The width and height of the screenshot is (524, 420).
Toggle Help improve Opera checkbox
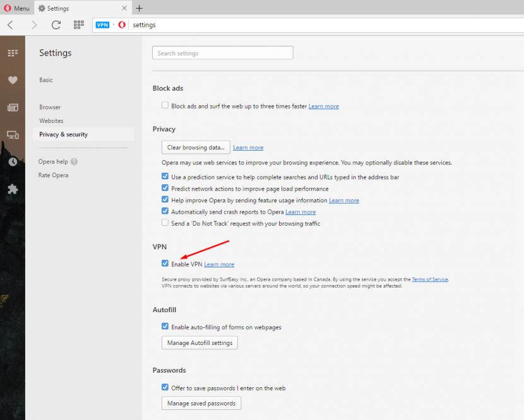(x=165, y=199)
